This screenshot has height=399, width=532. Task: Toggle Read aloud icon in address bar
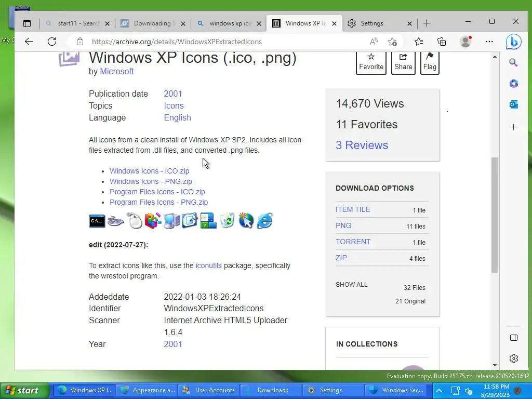click(x=374, y=42)
